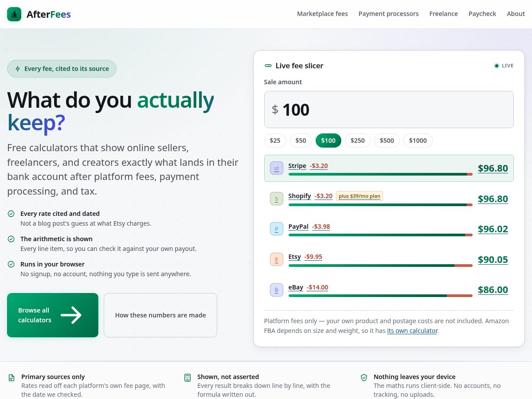Click How these numbers are made button
The height and width of the screenshot is (399, 532).
[160, 315]
